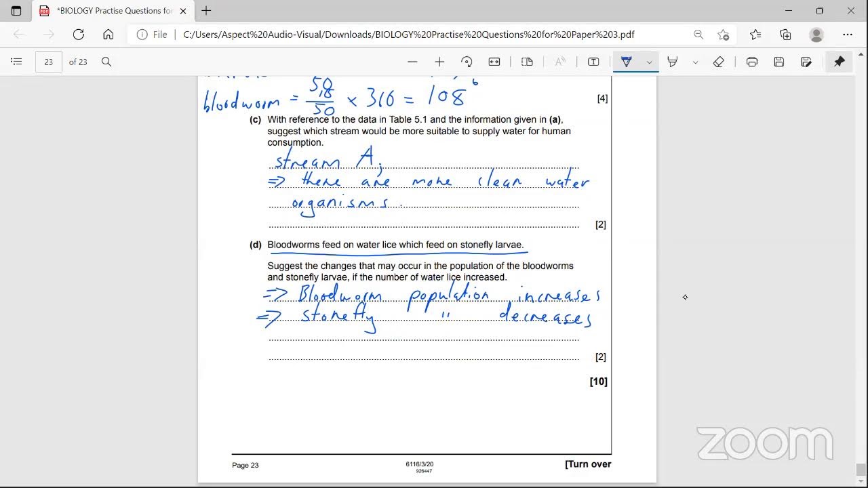Click the File site information icon
The image size is (868, 488).
pos(152,35)
